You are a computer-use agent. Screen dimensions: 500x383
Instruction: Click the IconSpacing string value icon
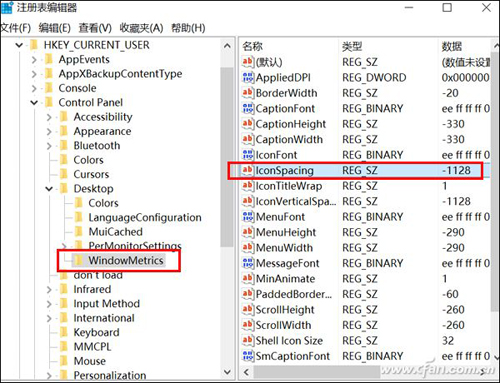pyautogui.click(x=247, y=170)
